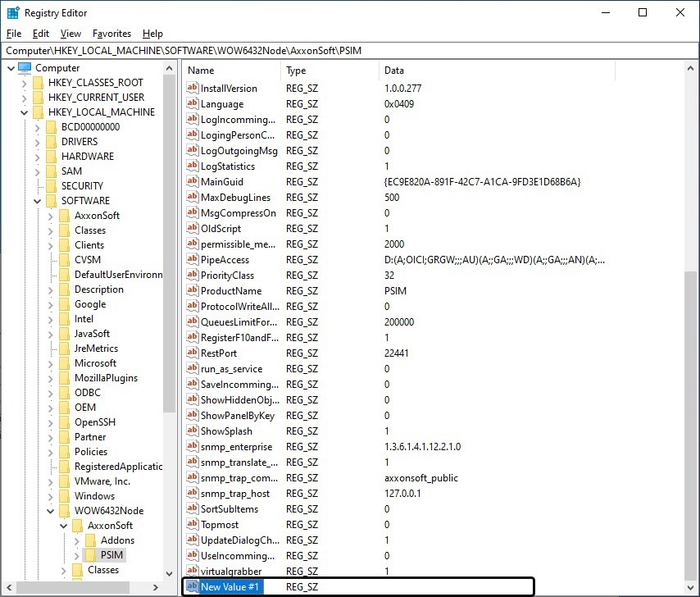
Task: Select the string icon next to RestPort
Action: 193,353
